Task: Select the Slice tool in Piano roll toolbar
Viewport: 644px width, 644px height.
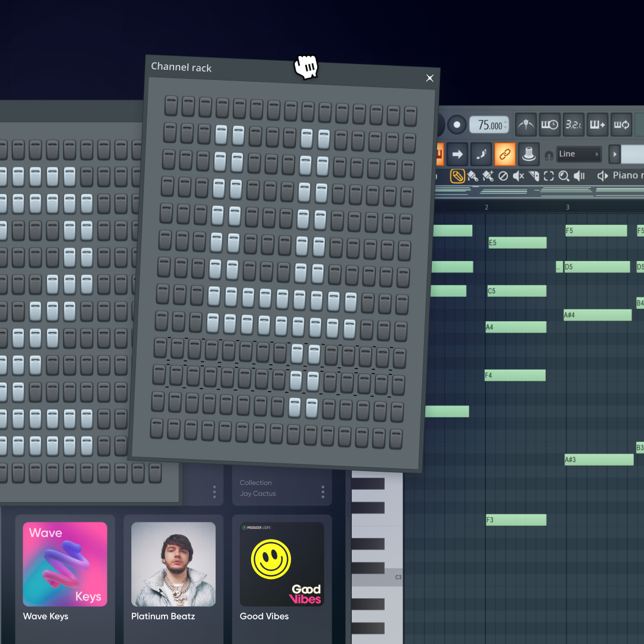Action: click(x=534, y=176)
